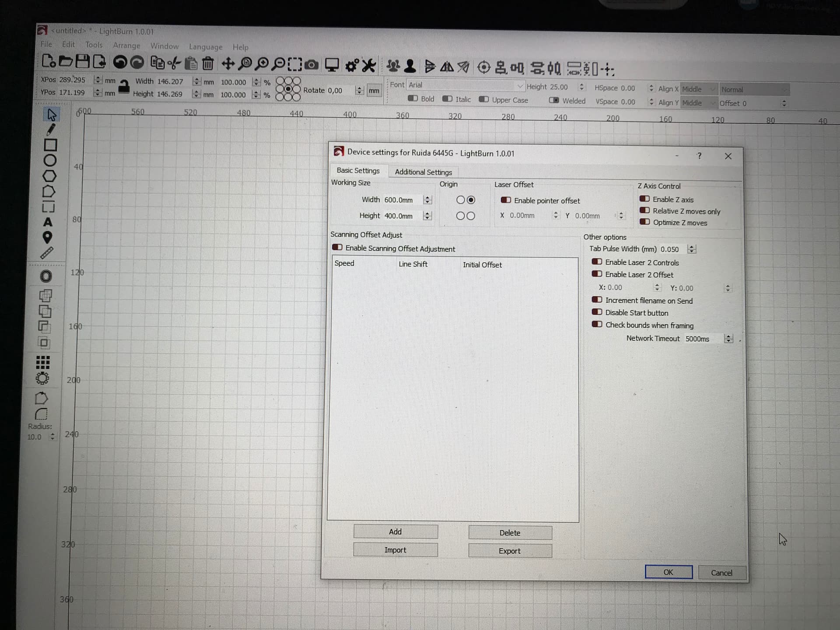Toggle Enable Laser 2 Controls
Image resolution: width=840 pixels, height=630 pixels.
pyautogui.click(x=597, y=262)
